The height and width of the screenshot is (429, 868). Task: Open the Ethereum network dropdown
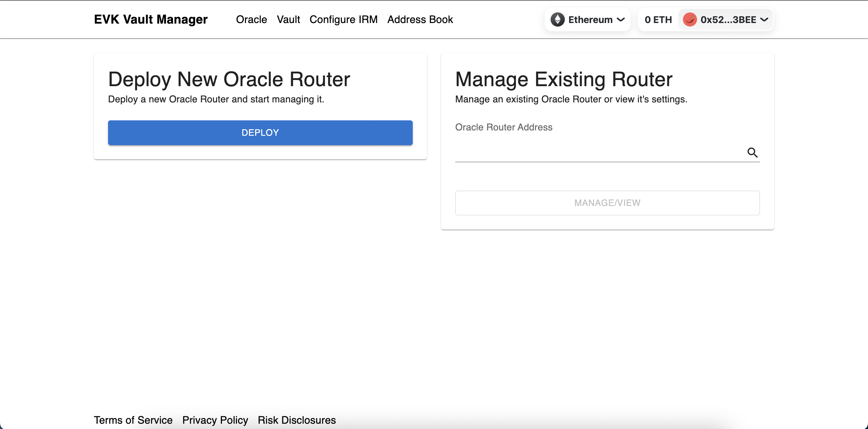pyautogui.click(x=588, y=19)
